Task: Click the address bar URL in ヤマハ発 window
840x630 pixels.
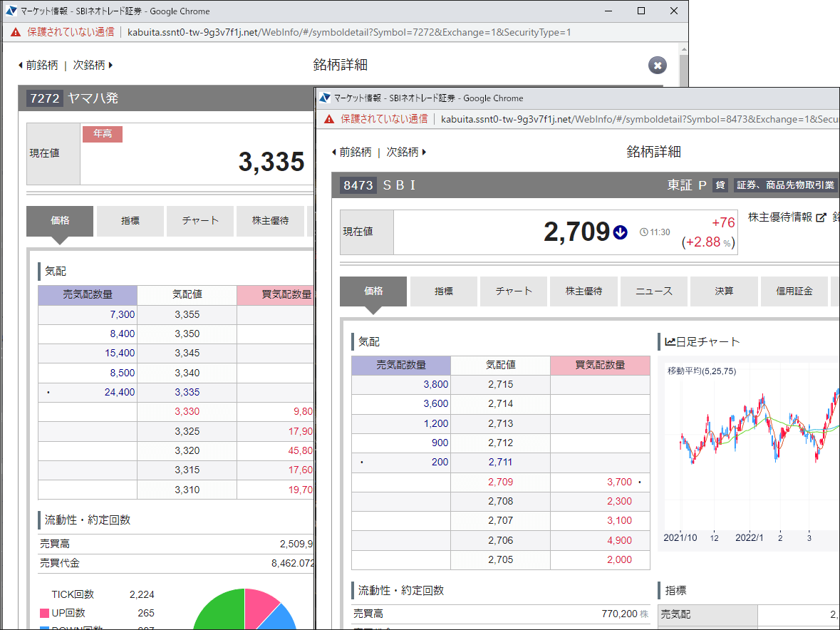Action: (349, 32)
